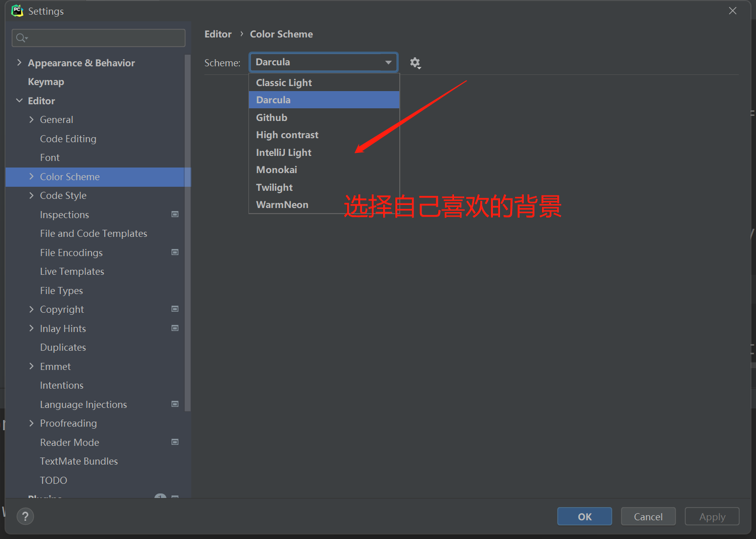Image resolution: width=756 pixels, height=539 pixels.
Task: Open File Encodings settings
Action: tap(71, 253)
